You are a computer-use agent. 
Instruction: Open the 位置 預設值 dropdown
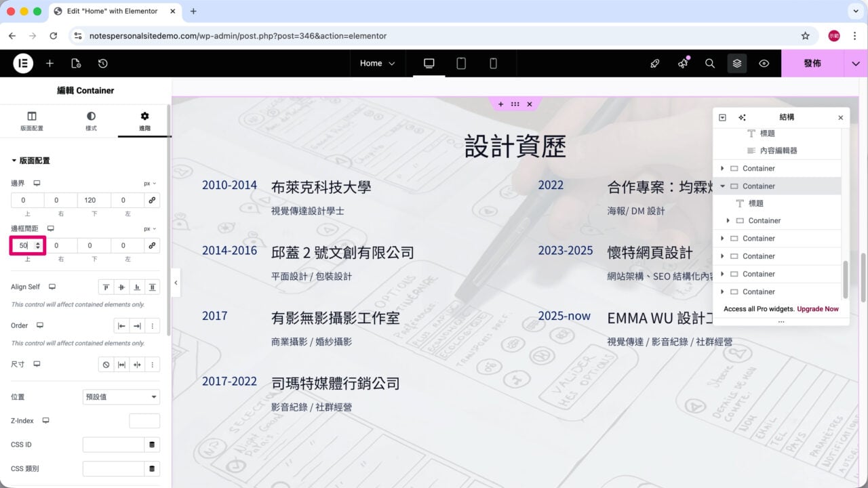(x=121, y=396)
